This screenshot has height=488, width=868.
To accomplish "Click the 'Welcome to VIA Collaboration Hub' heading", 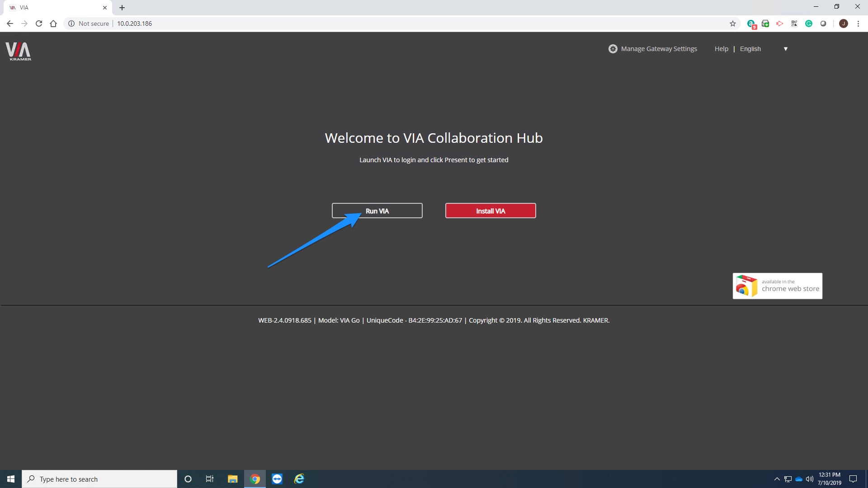I will (434, 138).
